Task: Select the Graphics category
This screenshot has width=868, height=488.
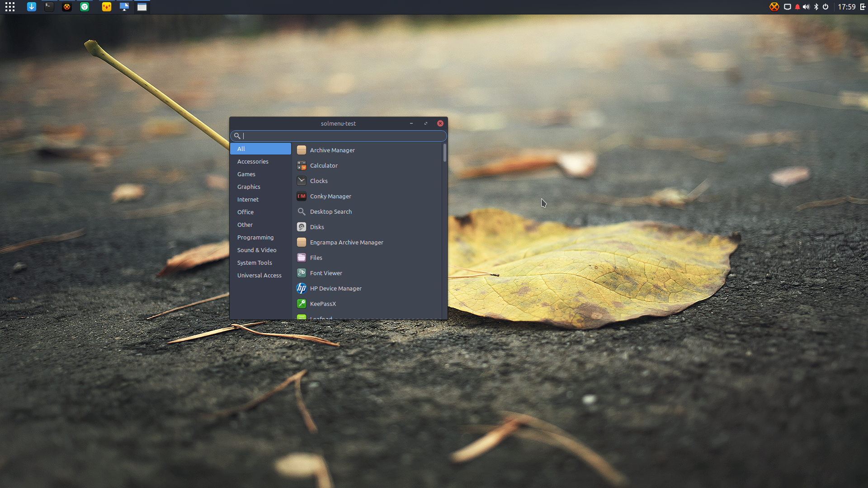Action: click(x=260, y=187)
